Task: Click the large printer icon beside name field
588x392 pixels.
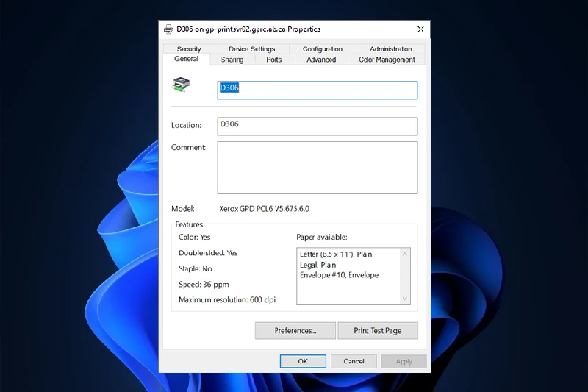Action: click(x=182, y=85)
